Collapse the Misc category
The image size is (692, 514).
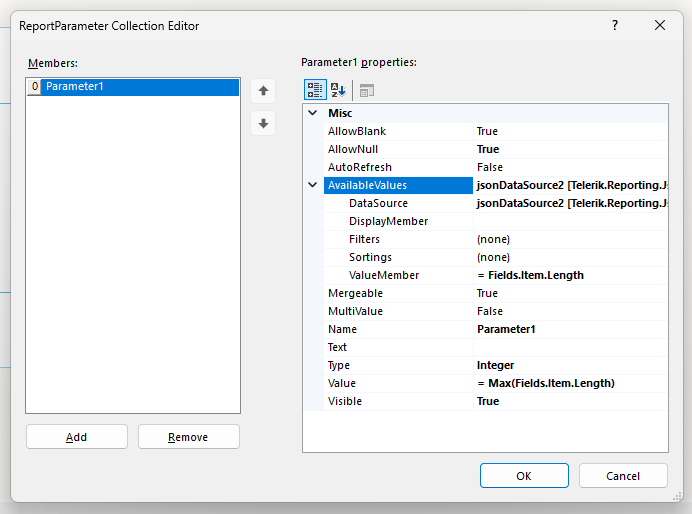(313, 114)
